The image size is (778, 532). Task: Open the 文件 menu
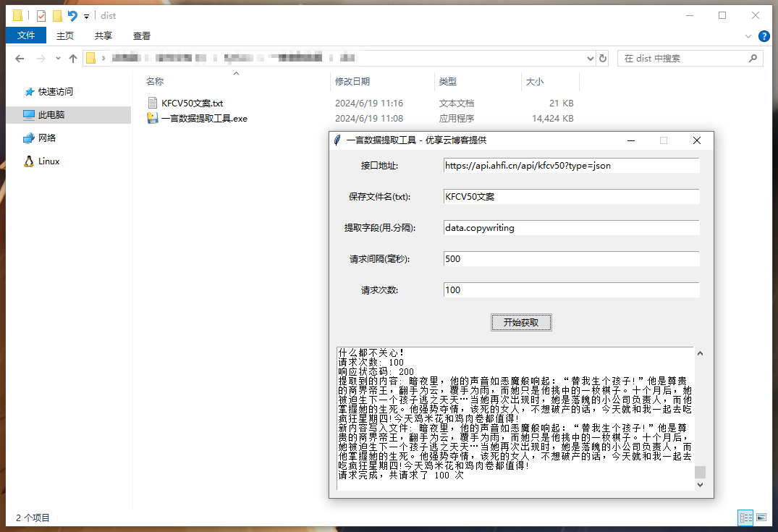tap(26, 35)
